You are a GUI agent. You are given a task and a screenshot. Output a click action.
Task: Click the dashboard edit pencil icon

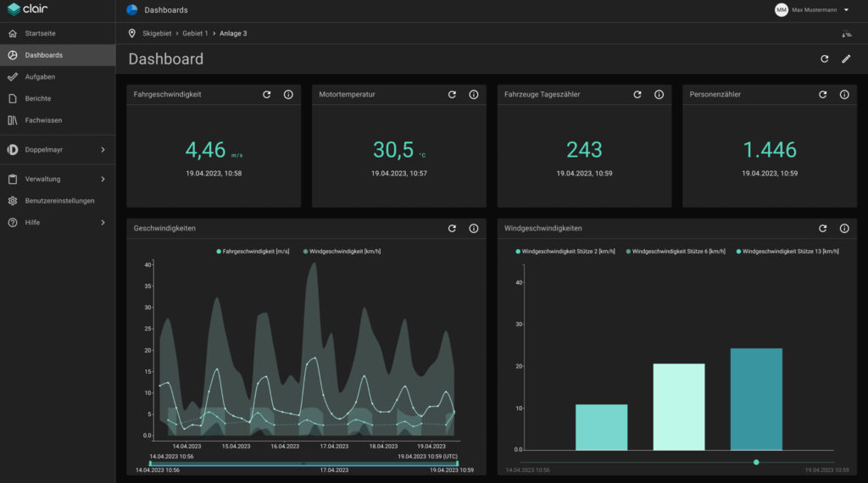(x=846, y=59)
